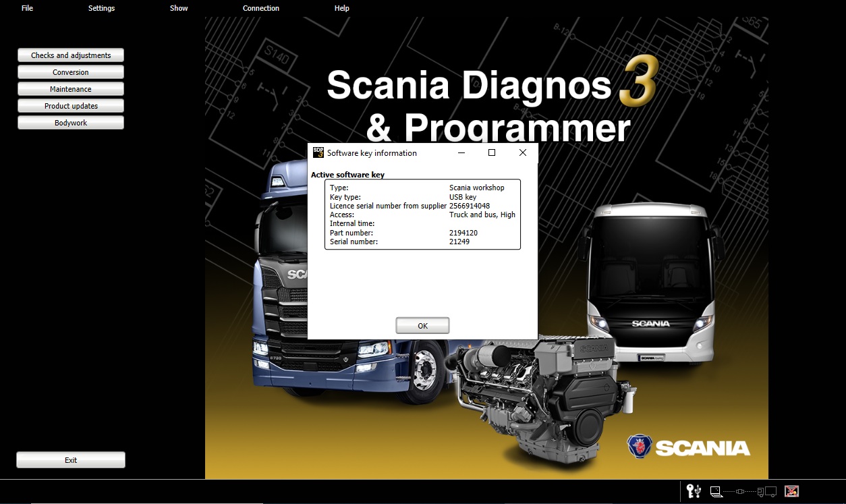Viewport: 846px width, 504px height.
Task: Open the Show menu
Action: (179, 8)
